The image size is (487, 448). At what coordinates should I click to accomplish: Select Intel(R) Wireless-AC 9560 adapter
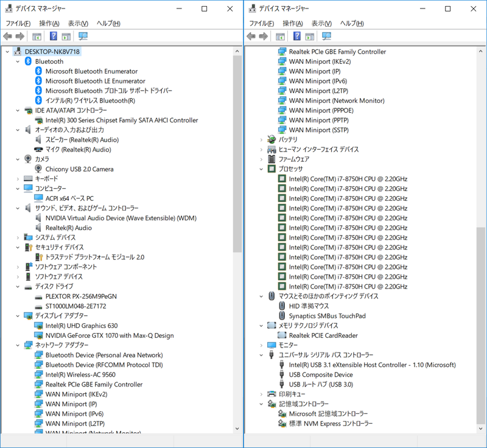80,374
